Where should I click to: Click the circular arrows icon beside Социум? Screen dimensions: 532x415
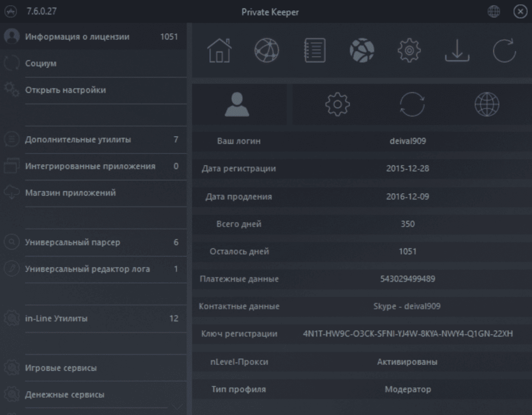(11, 63)
